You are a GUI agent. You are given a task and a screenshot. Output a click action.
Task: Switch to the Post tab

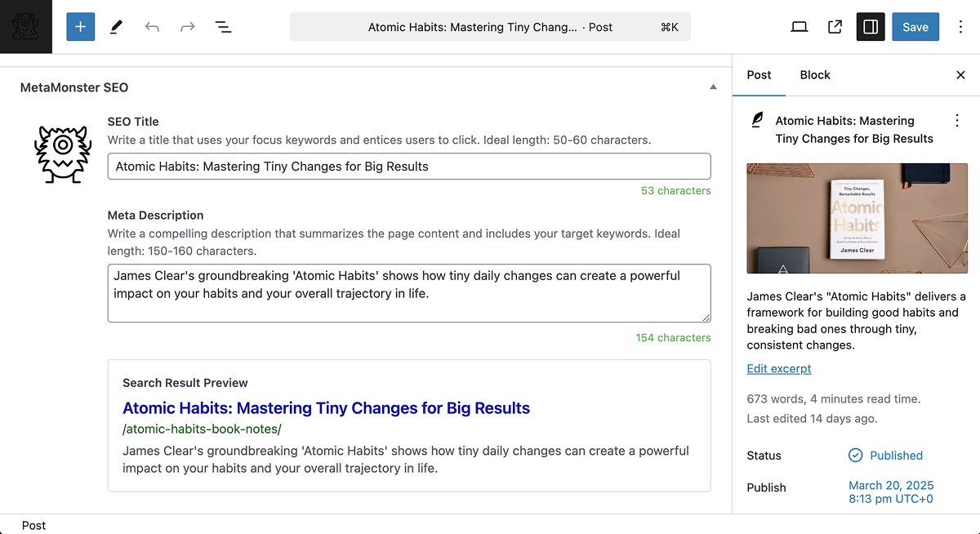coord(759,75)
